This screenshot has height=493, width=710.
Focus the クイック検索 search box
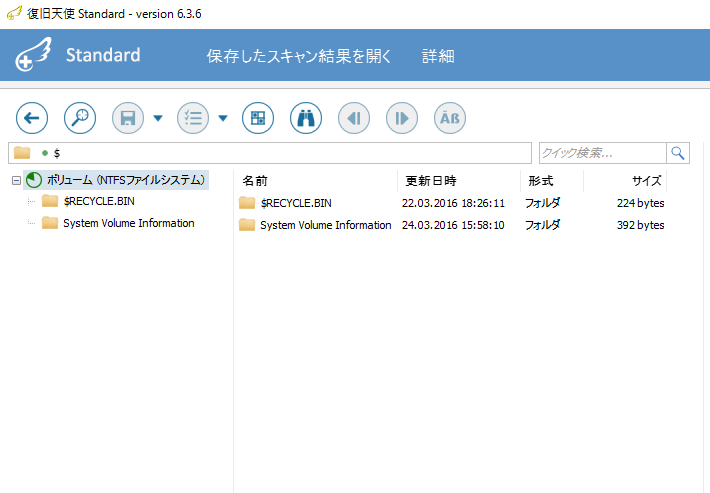point(603,153)
